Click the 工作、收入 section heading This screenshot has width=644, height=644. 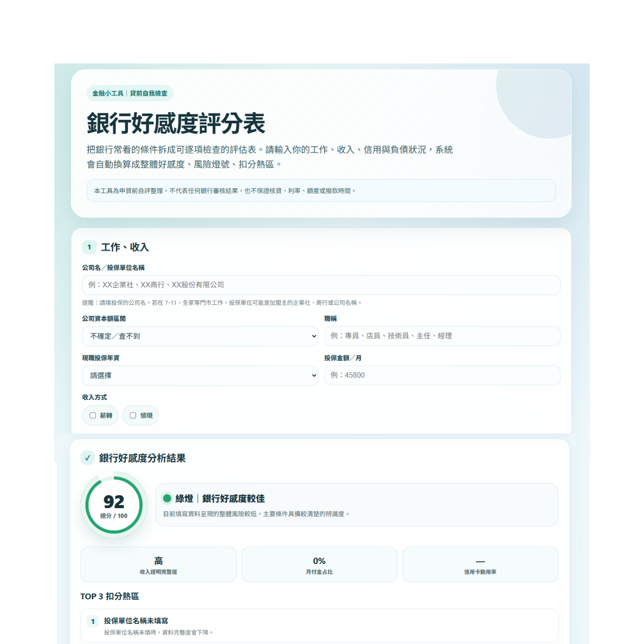tap(125, 247)
